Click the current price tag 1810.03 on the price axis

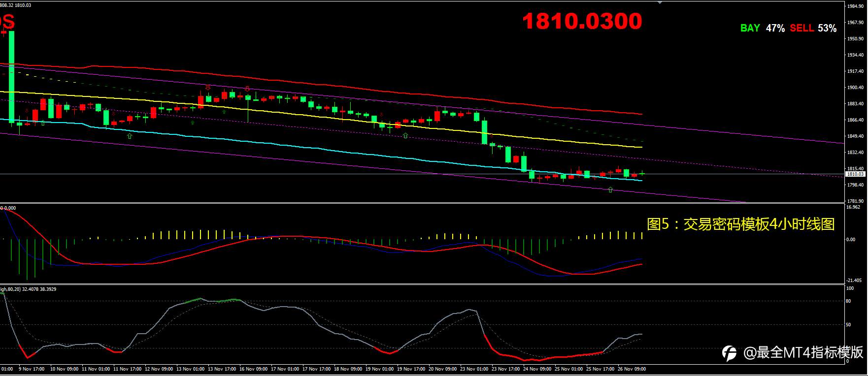tap(855, 174)
